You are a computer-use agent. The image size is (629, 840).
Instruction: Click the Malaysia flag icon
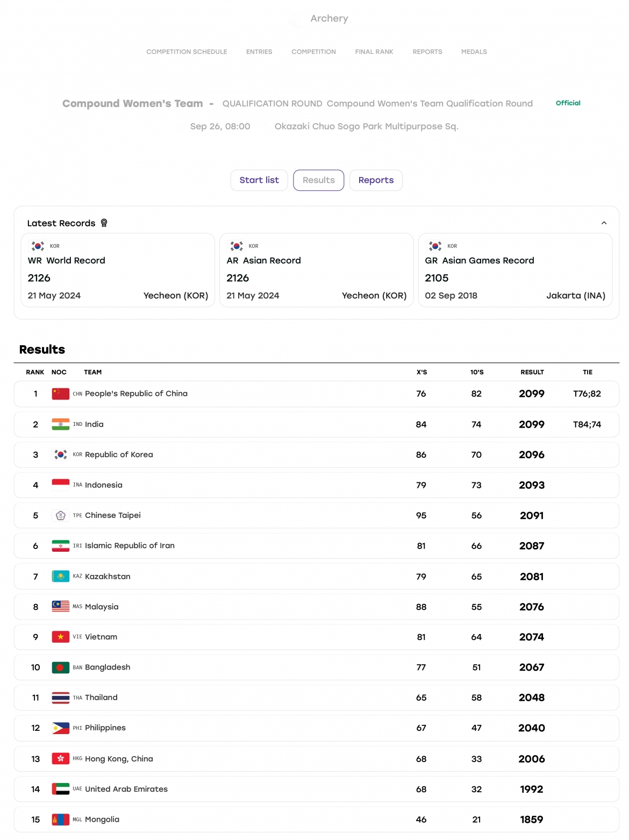click(x=61, y=607)
